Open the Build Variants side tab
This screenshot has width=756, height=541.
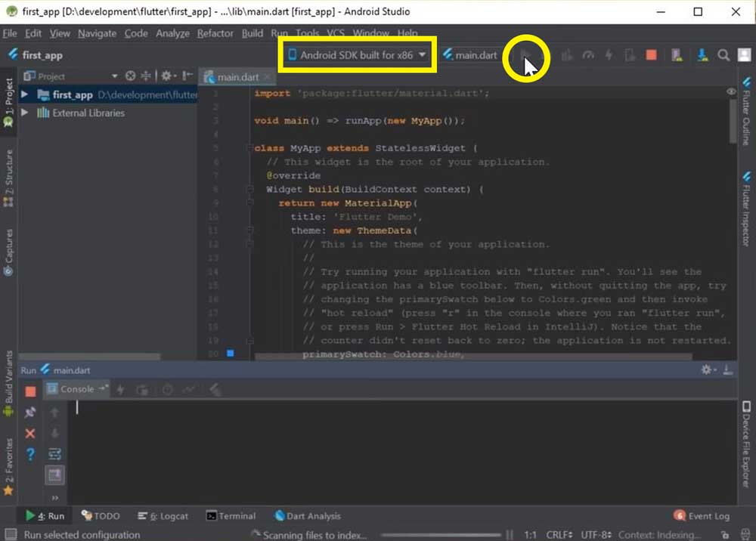tap(8, 383)
